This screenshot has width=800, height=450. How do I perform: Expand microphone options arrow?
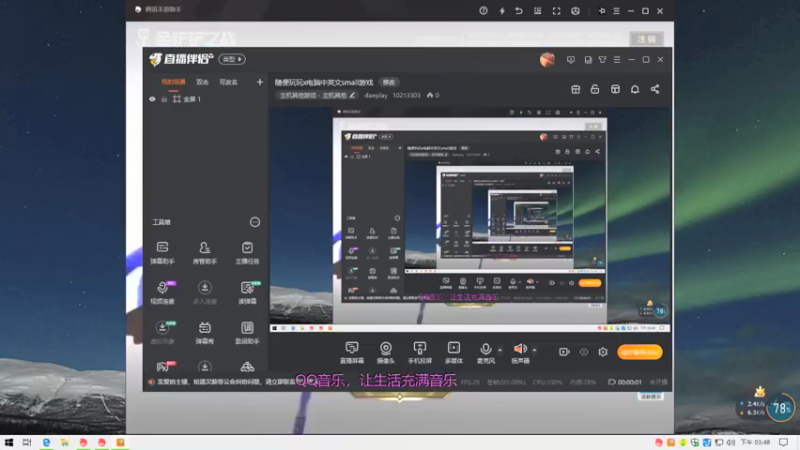[x=500, y=350]
